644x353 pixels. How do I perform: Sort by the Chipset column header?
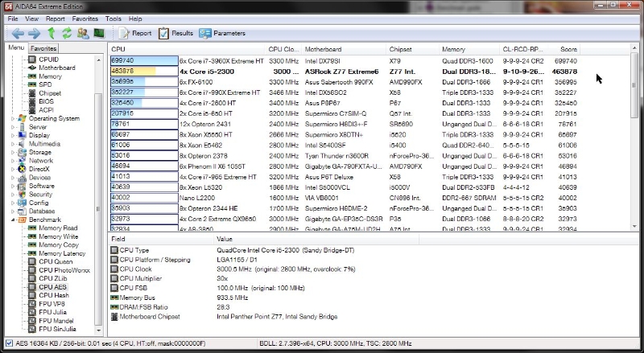click(413, 49)
